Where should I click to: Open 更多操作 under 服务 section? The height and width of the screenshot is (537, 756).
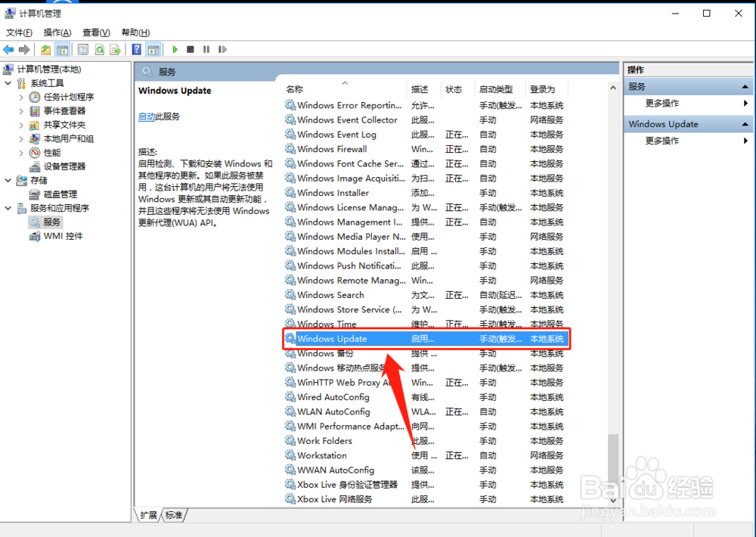tap(662, 104)
